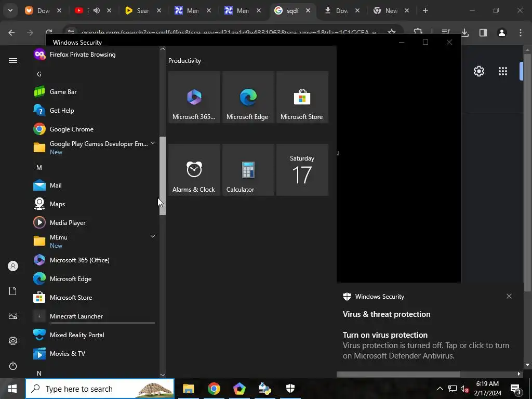The height and width of the screenshot is (399, 532).
Task: Jump to letter G section header
Action: point(39,74)
